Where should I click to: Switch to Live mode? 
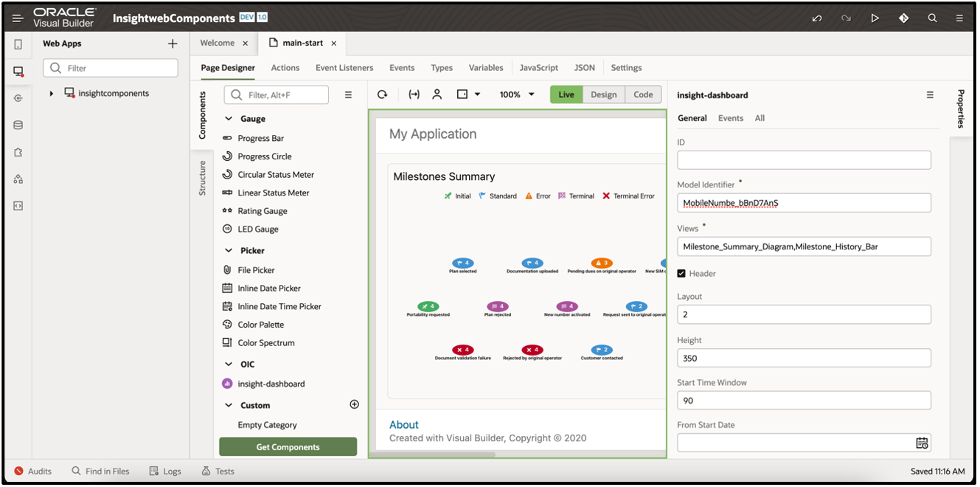(x=566, y=94)
